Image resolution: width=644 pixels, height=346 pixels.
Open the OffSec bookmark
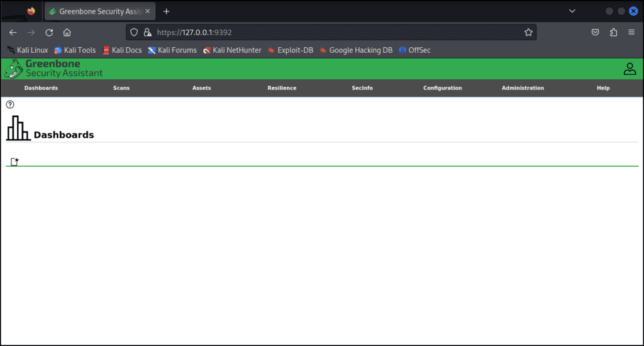[x=415, y=50]
